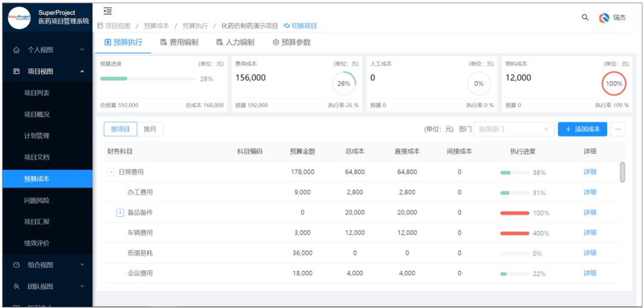Click the 156,000 费用成本 value
The width and height of the screenshot is (644, 308).
250,77
